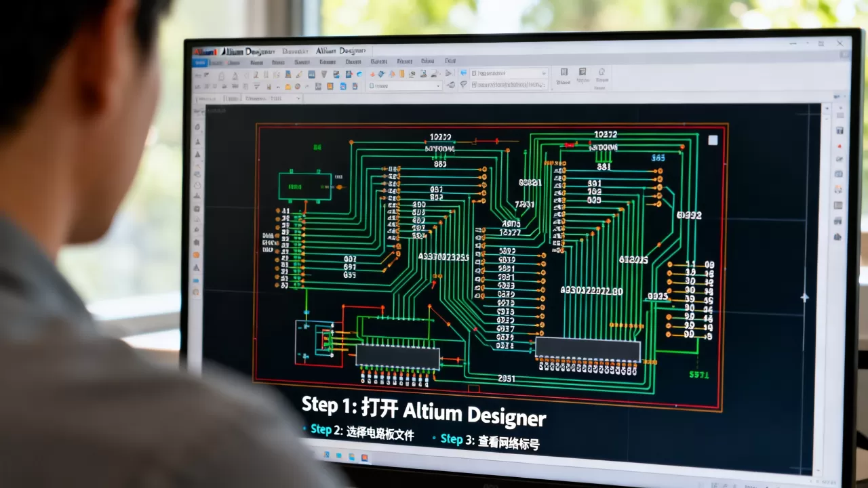The height and width of the screenshot is (488, 868).
Task: Click the trash-like icon at the top of the right sidebar
Action: tap(839, 131)
